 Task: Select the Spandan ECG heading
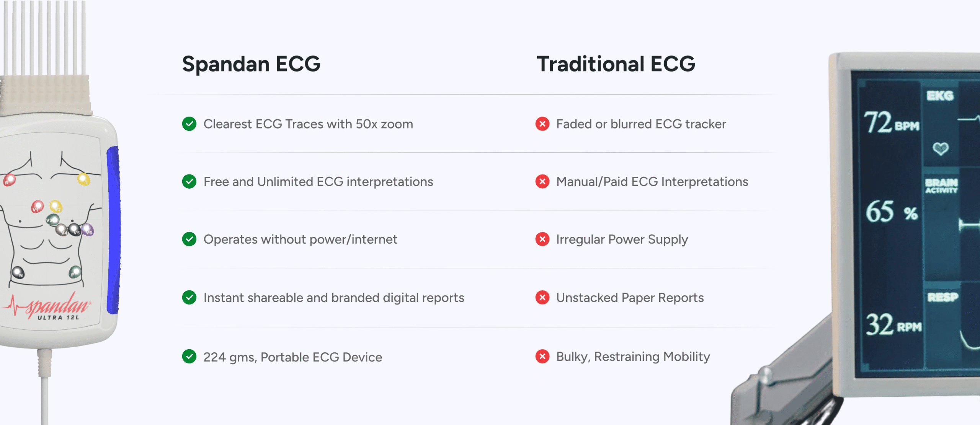(251, 64)
